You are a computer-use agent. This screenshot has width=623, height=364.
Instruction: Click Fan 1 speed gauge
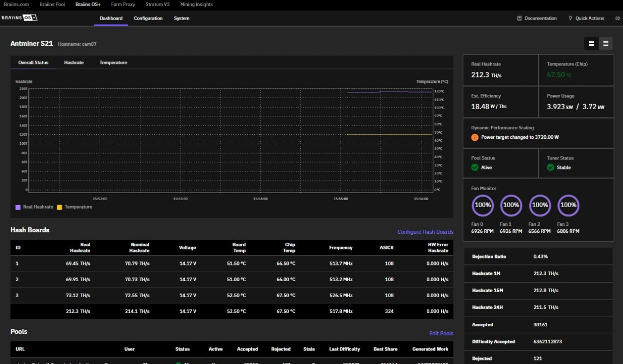tap(511, 205)
